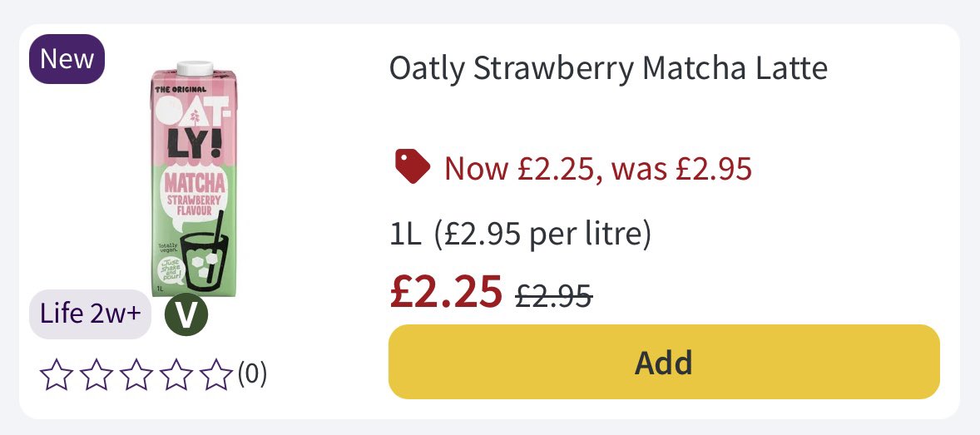Click the review count (0)
980x435 pixels.
point(253,375)
